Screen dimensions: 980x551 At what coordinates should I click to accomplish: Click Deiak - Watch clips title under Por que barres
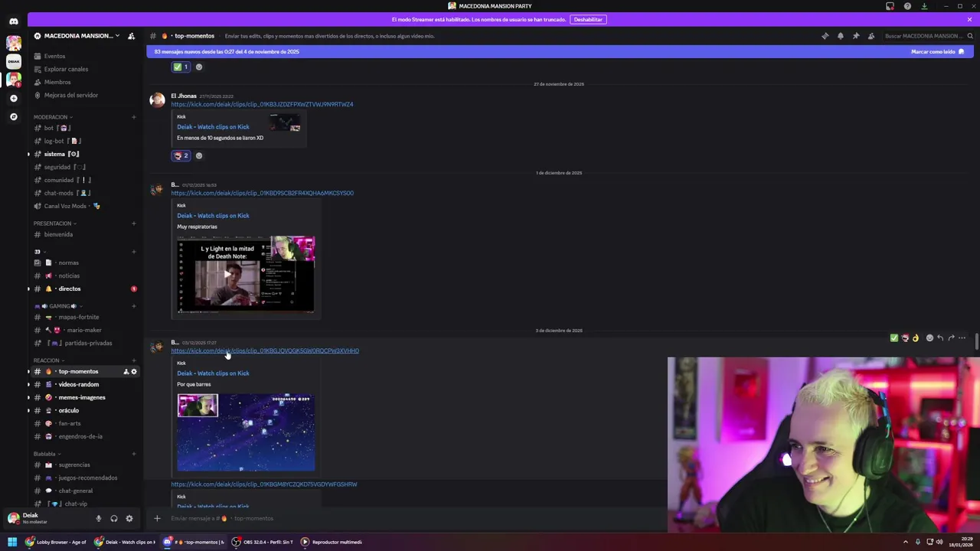pos(213,373)
